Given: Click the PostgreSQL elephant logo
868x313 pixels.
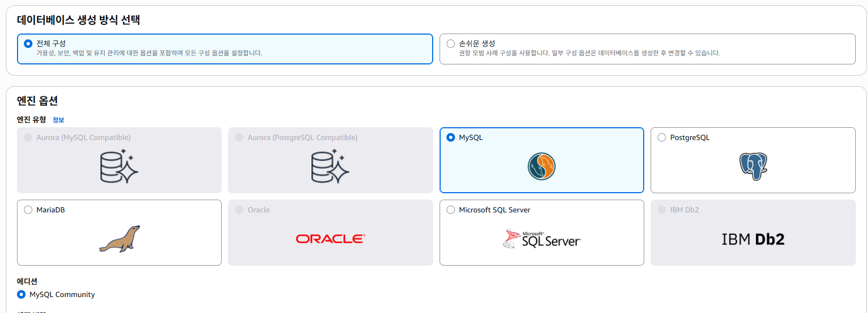Looking at the screenshot, I should [753, 166].
